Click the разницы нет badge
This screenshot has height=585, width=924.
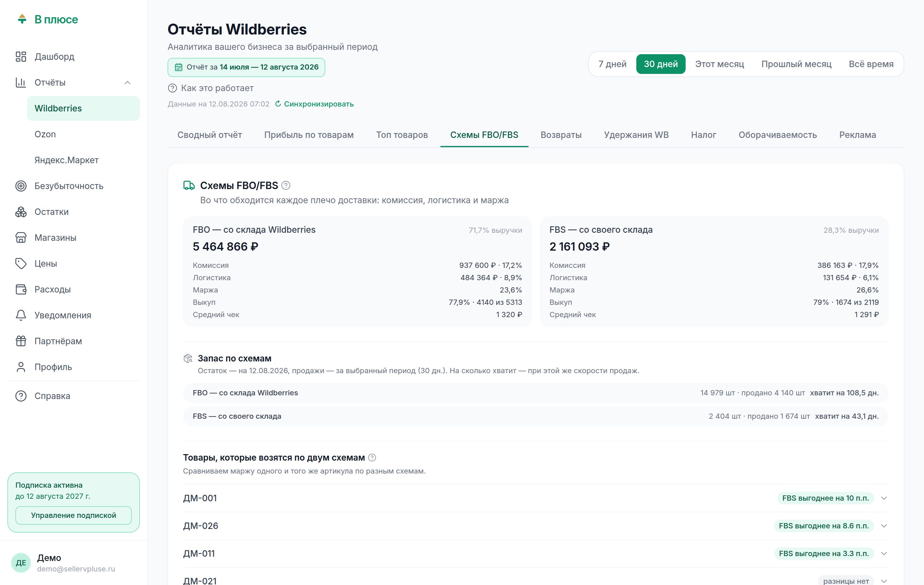point(846,581)
